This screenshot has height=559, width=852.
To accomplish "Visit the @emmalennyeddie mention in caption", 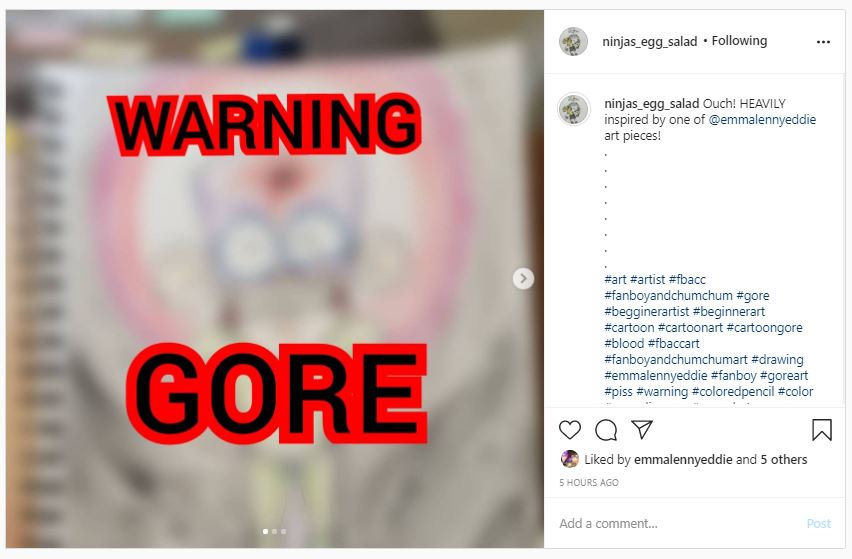I will tap(762, 120).
